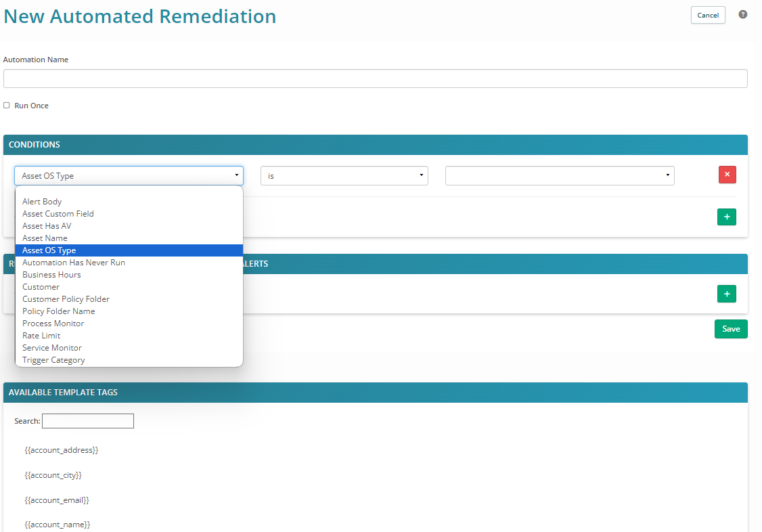Screen dimensions: 762x532
Task: Enable the Run Once checkbox
Action: pos(7,106)
